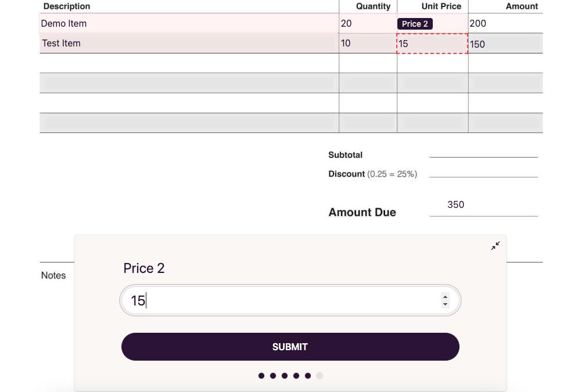This screenshot has width=578, height=392.
Task: Click the Test Item description cell
Action: click(x=189, y=44)
